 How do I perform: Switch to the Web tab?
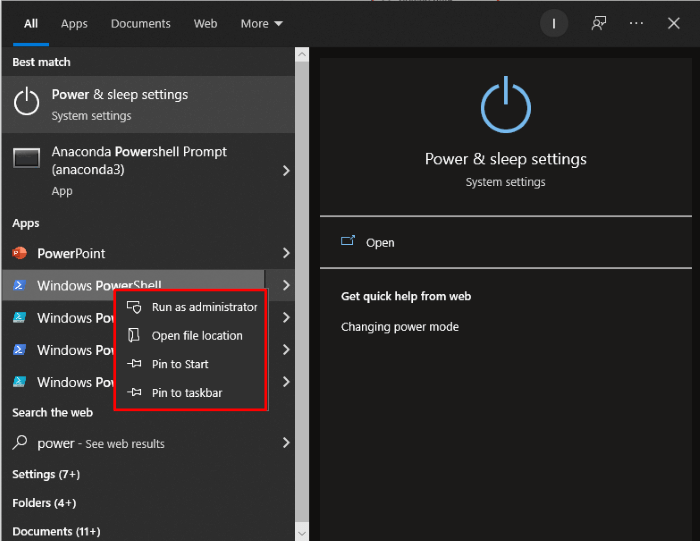[205, 24]
